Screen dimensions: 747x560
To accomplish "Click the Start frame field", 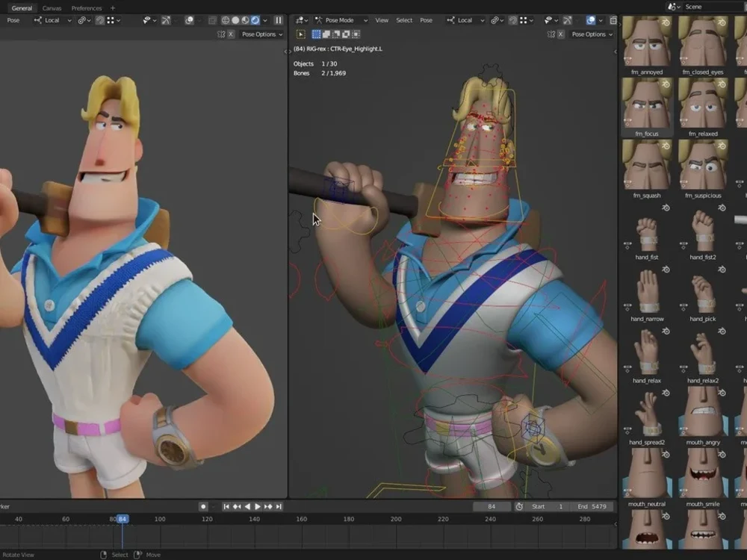I will coord(548,507).
